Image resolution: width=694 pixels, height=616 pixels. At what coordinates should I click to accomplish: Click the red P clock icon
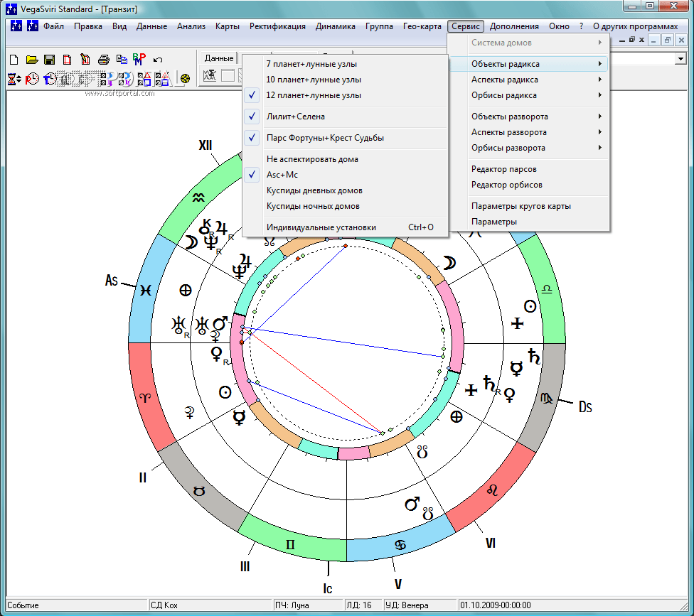[x=32, y=79]
